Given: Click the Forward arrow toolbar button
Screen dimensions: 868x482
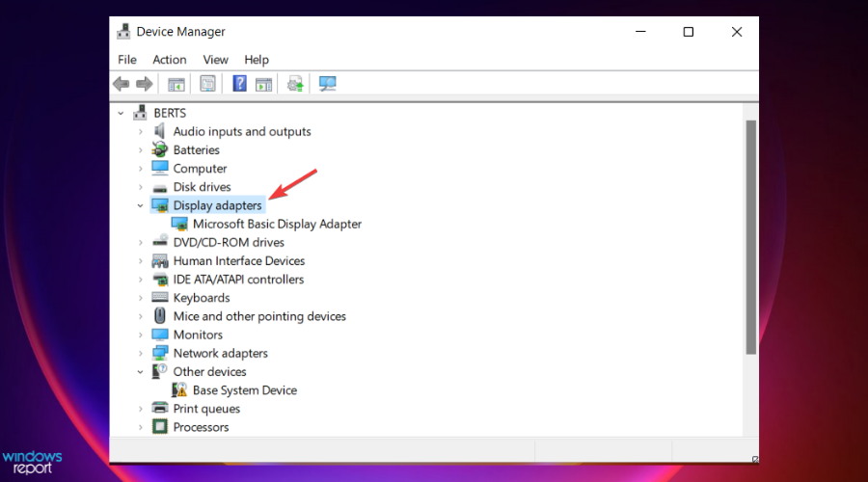Looking at the screenshot, I should coord(145,84).
